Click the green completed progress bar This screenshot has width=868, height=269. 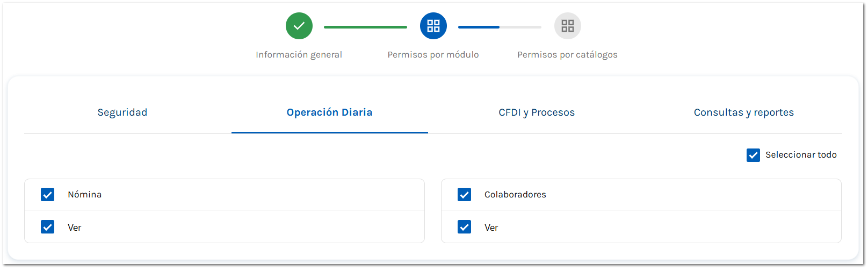365,27
